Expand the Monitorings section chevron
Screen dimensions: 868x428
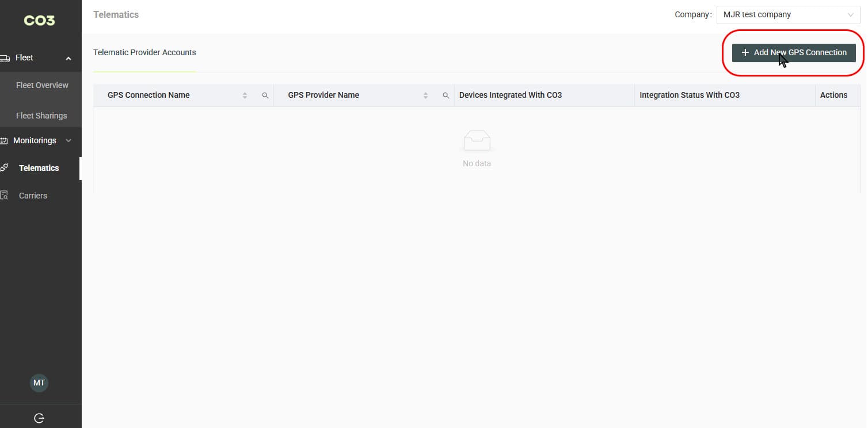(x=68, y=140)
